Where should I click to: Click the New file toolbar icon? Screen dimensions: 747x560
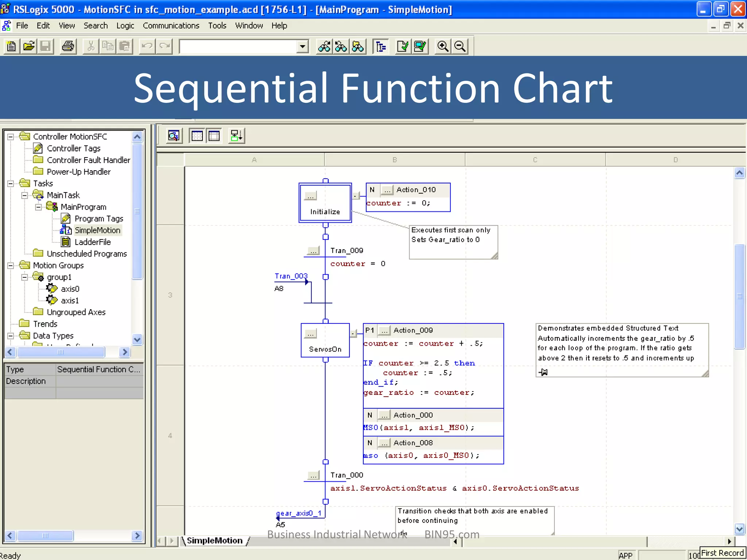(11, 46)
